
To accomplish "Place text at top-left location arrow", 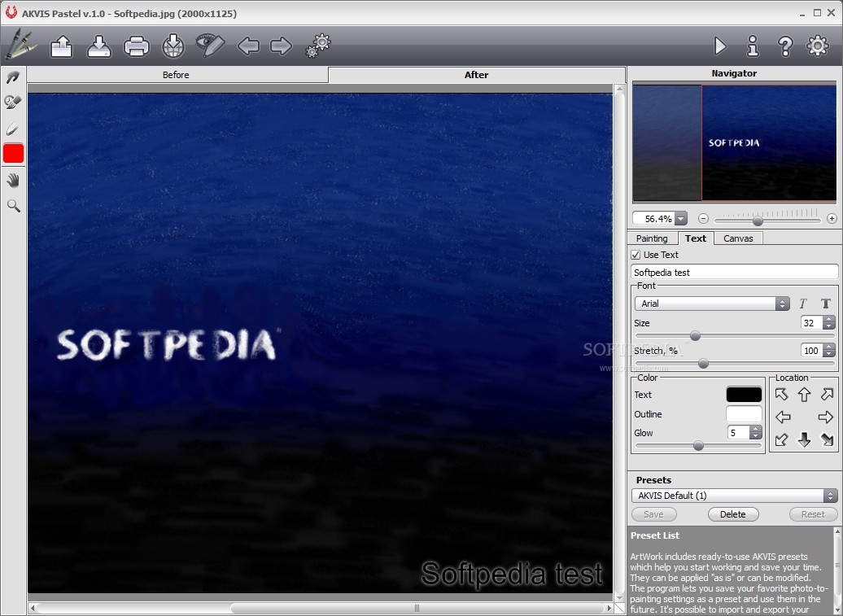I will pos(781,395).
